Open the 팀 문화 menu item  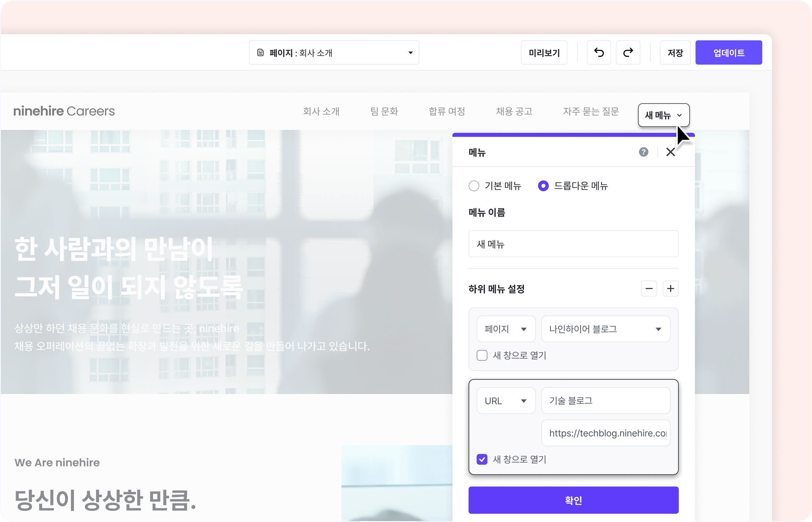click(x=384, y=111)
